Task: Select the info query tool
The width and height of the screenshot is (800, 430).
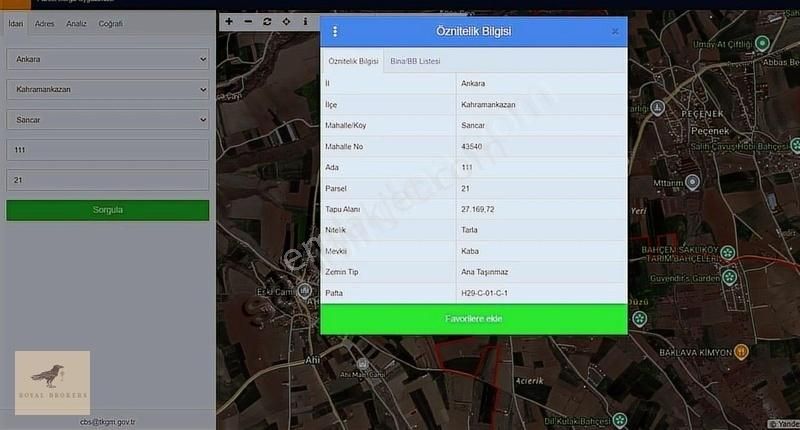Action: [305, 21]
